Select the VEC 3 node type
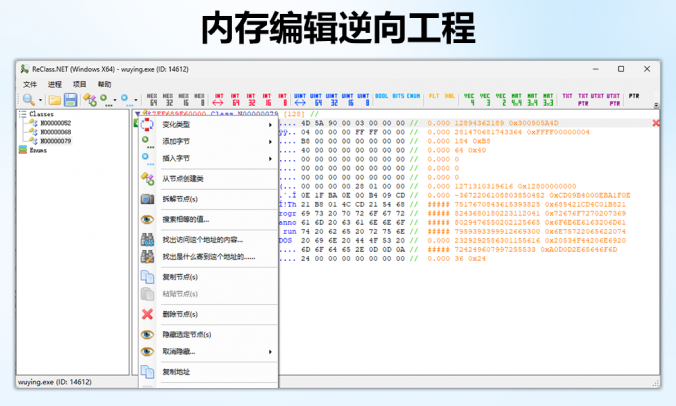The width and height of the screenshot is (676, 406). tap(485, 100)
